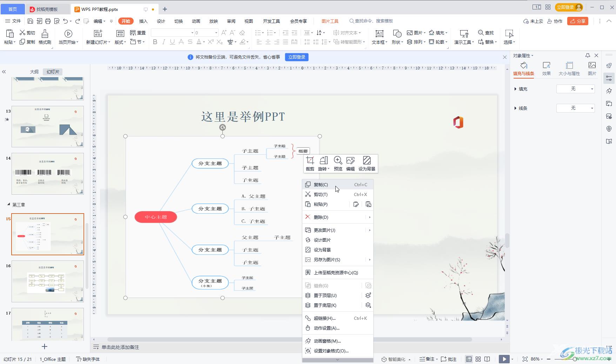Open Picture Tools (图片工具) tab
Screen dimensions: 616x364
330,21
